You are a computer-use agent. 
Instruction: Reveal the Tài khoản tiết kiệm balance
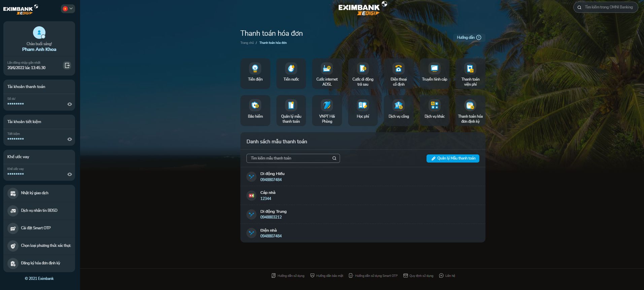70,139
